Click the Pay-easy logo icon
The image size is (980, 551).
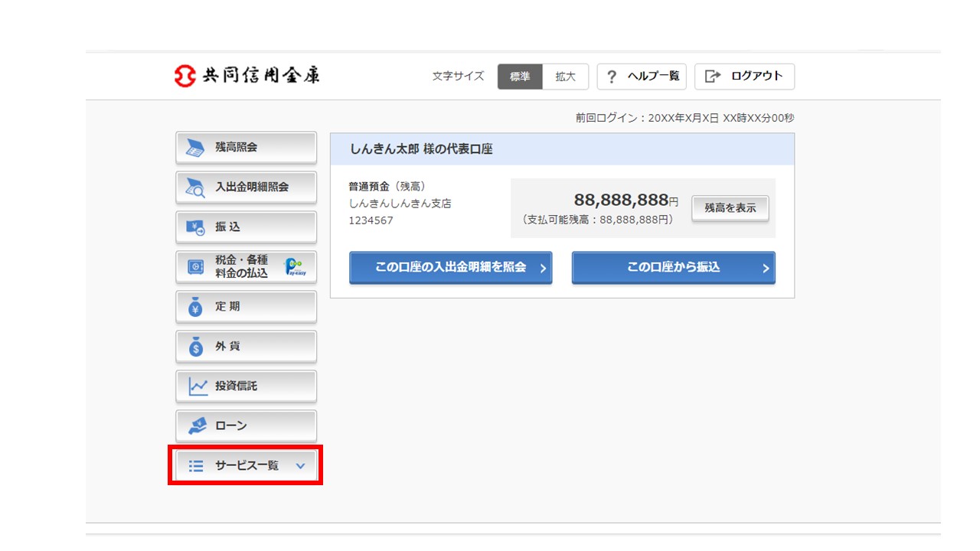coord(295,267)
